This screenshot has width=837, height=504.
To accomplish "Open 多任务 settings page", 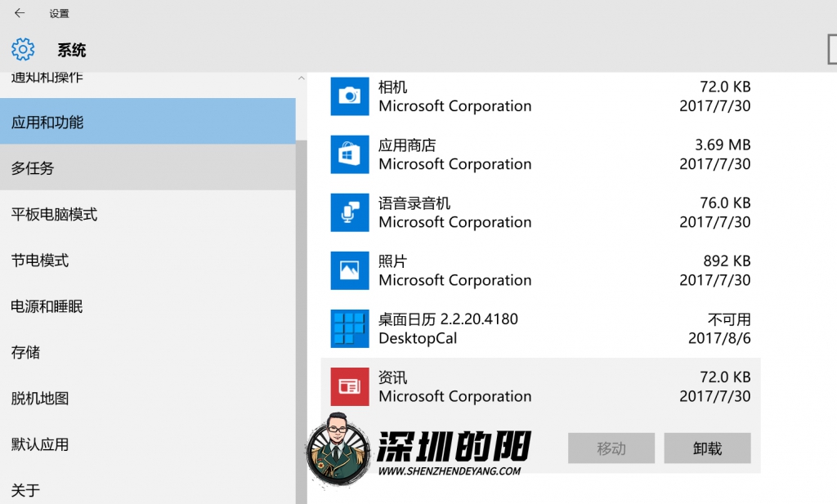I will [148, 167].
